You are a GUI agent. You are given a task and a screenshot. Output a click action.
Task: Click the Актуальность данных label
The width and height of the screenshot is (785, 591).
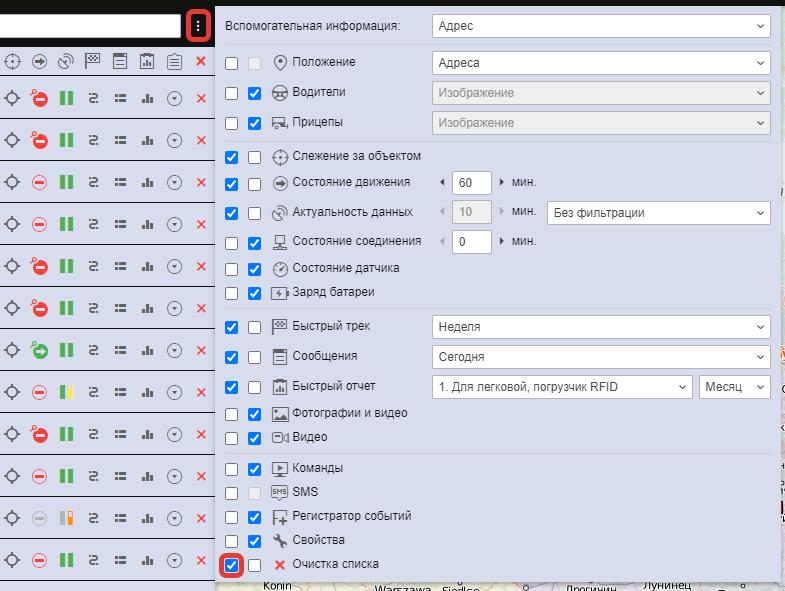[x=352, y=212]
